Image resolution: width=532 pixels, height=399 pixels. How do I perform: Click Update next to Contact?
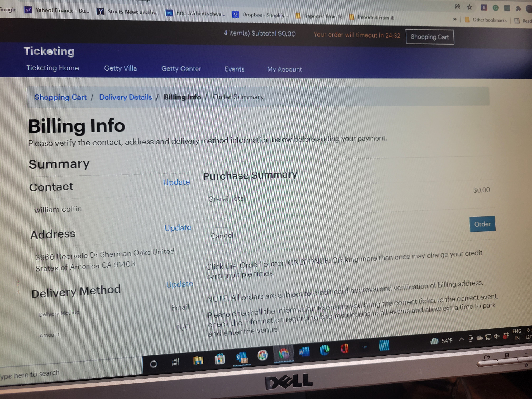[177, 182]
